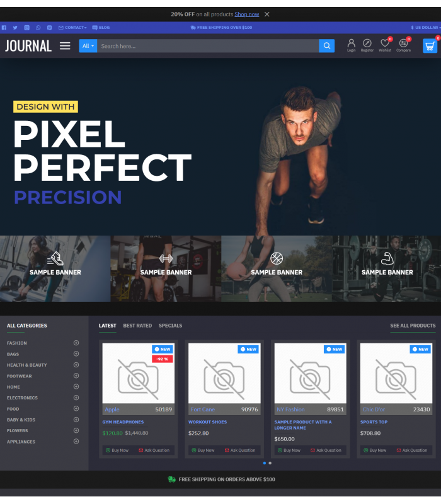This screenshot has height=504, width=441.
Task: Open the search category 'All' dropdown
Action: tap(88, 46)
